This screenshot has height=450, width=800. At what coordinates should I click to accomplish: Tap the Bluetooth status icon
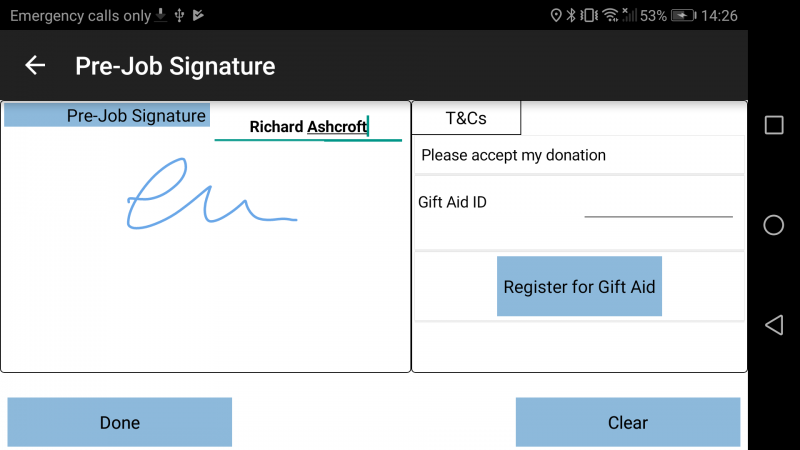(x=571, y=15)
